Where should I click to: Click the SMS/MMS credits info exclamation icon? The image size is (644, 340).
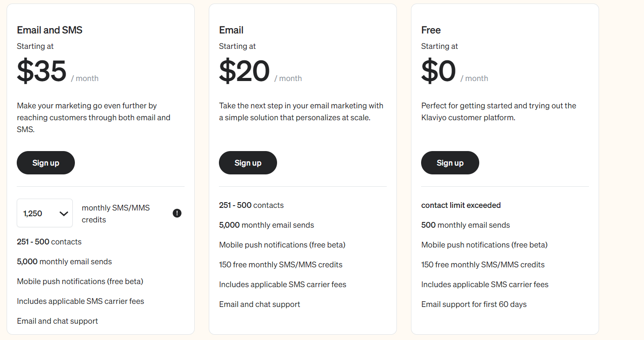point(177,213)
